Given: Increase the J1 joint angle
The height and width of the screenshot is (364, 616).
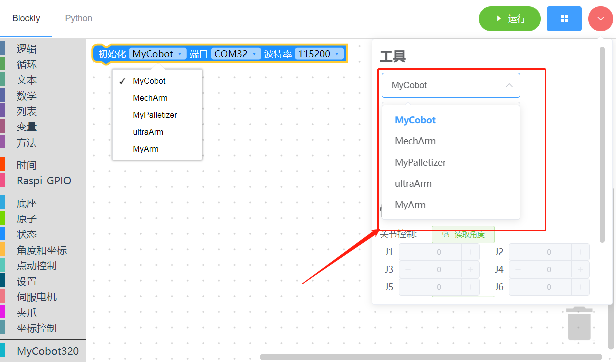Looking at the screenshot, I should 470,252.
